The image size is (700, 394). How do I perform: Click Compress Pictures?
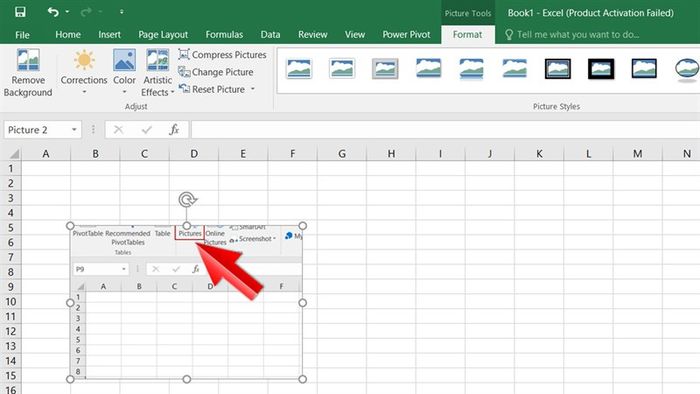(x=222, y=54)
